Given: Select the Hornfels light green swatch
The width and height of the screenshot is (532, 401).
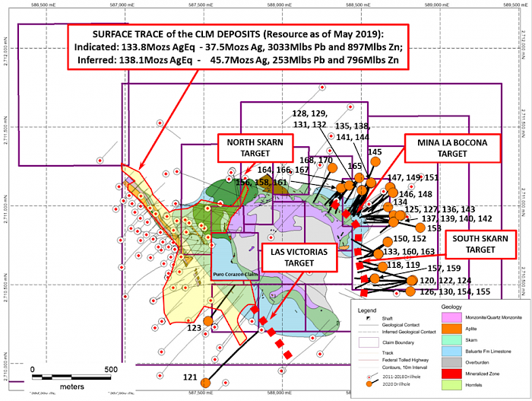Looking at the screenshot, I should coord(451,385).
